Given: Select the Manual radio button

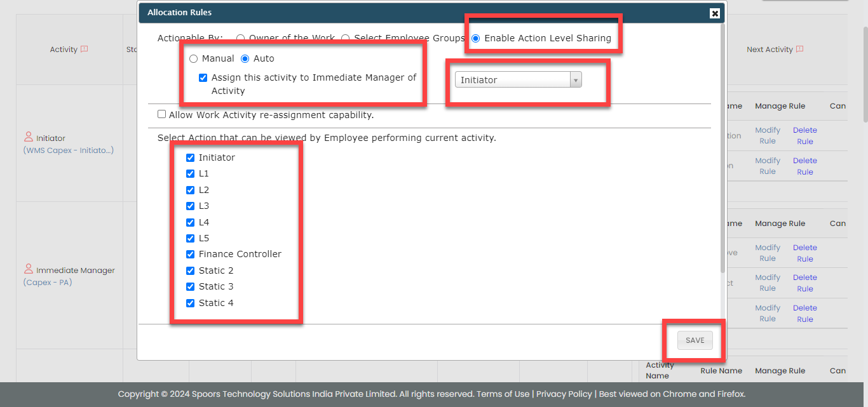Looking at the screenshot, I should [x=193, y=59].
